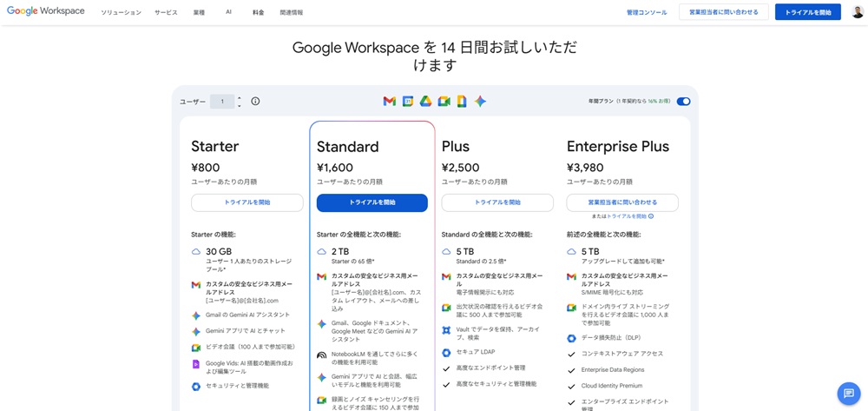868x411 pixels.
Task: Click the user count info icon
Action: tap(255, 102)
